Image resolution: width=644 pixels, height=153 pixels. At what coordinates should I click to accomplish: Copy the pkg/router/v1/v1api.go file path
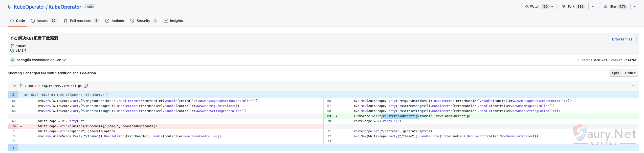[86, 86]
